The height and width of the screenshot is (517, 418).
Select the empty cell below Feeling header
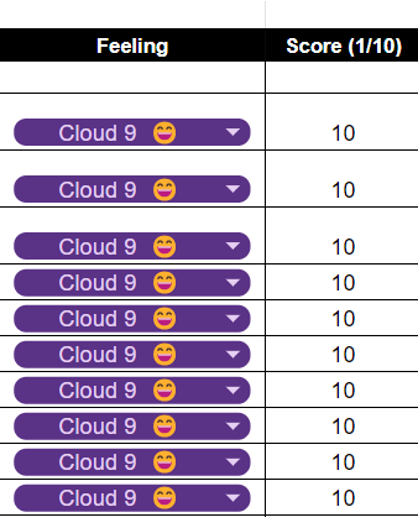coord(132,77)
